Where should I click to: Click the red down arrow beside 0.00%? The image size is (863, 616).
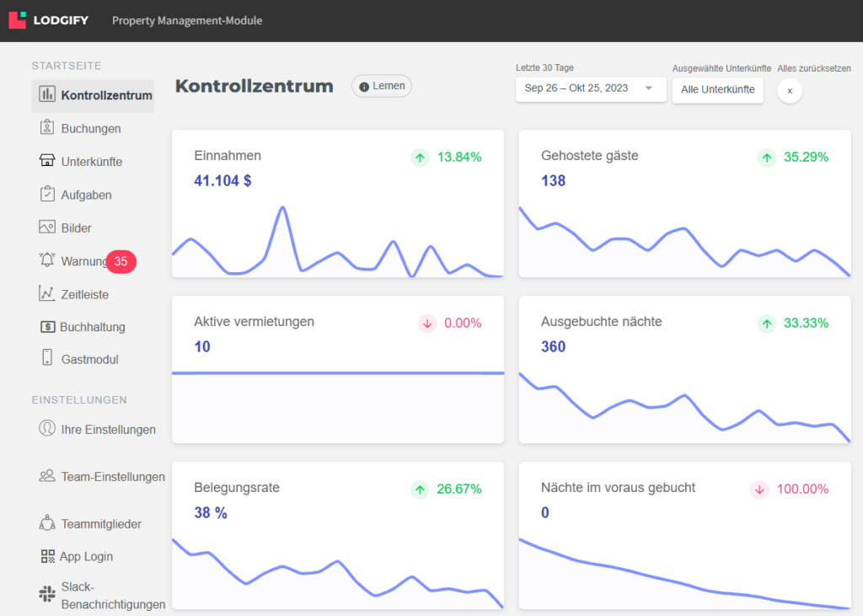(427, 324)
